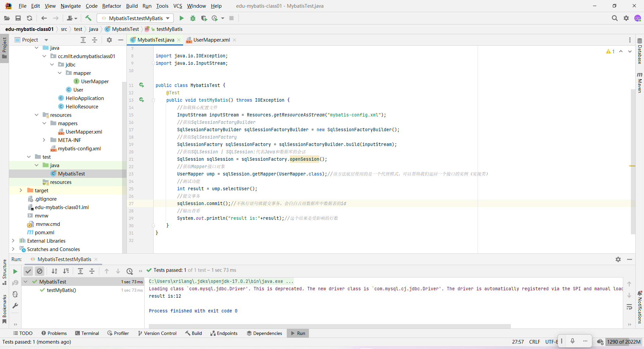Open run configuration dropdown MybatisTest.testMyBatis
This screenshot has height=349, width=644.
135,18
